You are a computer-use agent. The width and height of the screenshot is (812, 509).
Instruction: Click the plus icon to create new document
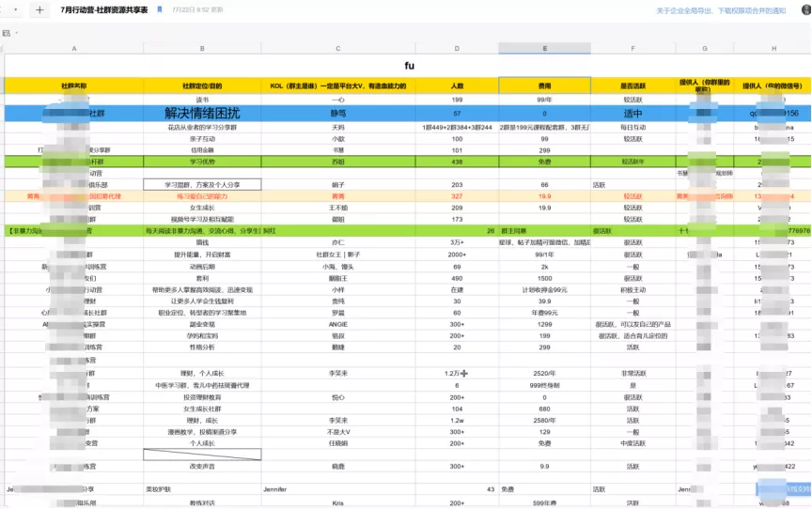click(x=39, y=9)
